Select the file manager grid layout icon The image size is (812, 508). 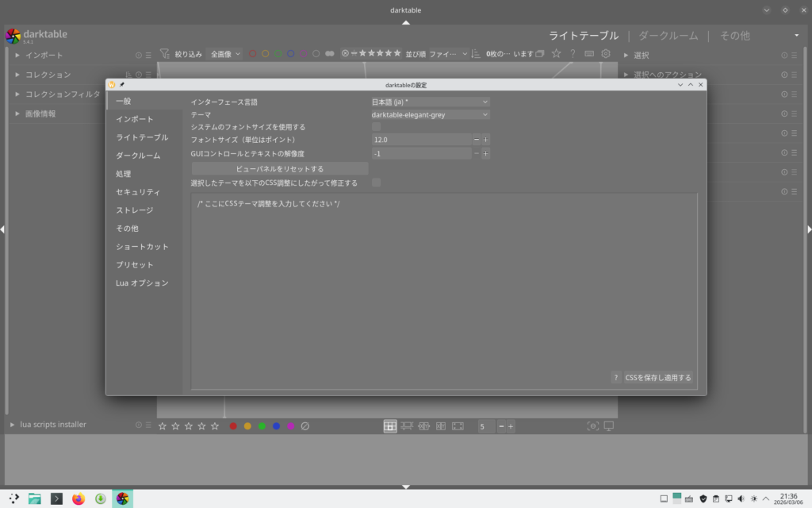(390, 426)
